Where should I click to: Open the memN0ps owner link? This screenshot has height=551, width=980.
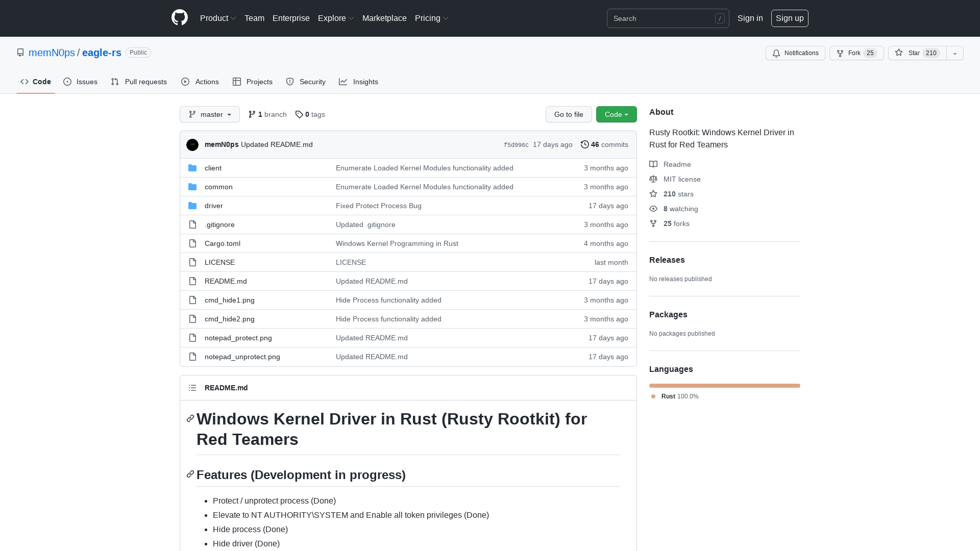click(52, 53)
